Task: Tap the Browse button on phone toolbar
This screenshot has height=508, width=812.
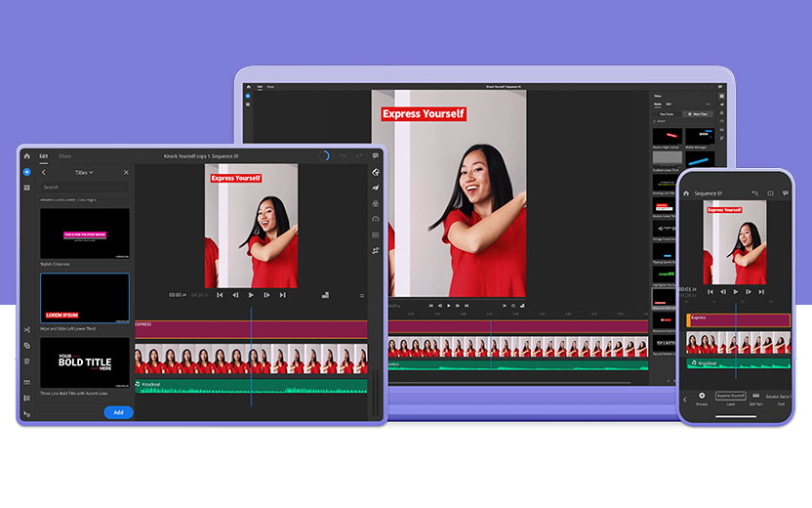Action: coord(702,398)
